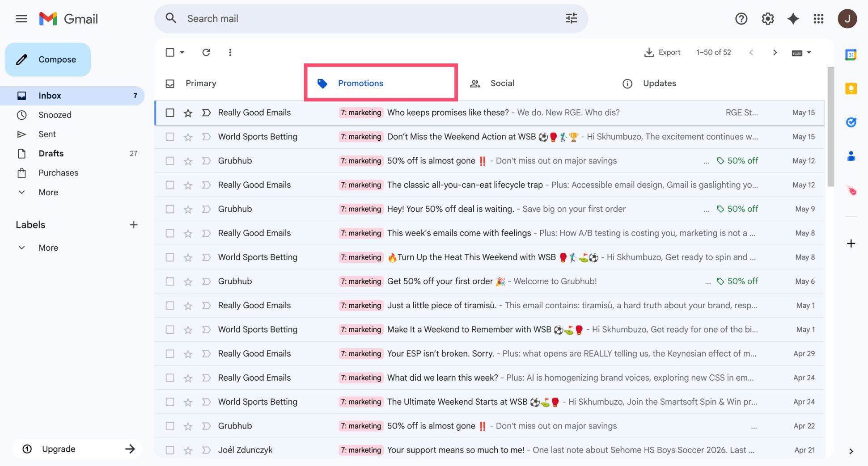Click the vertical scrollbar of the mail list
The image size is (868, 466).
pyautogui.click(x=830, y=127)
